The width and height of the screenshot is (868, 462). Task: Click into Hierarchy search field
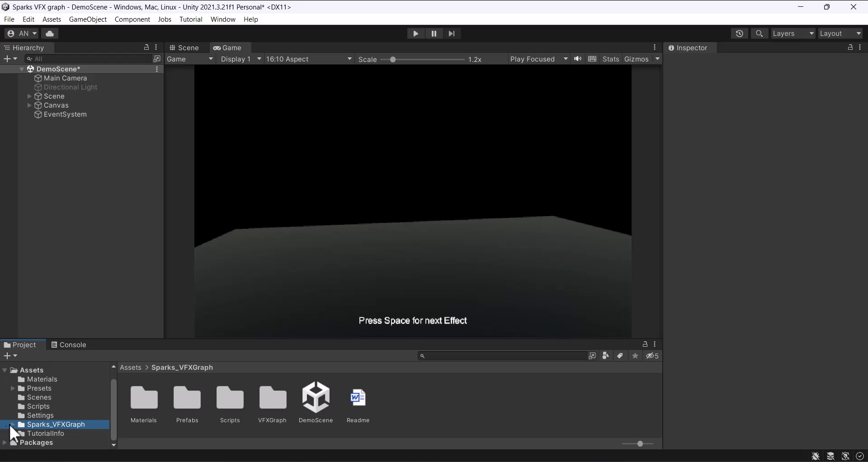[x=88, y=59]
